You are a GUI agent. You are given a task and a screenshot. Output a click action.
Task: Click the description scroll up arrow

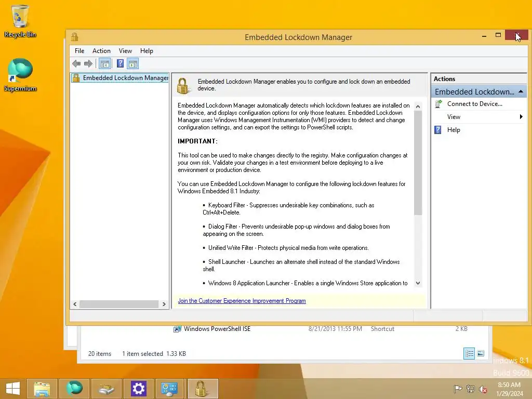(x=418, y=106)
